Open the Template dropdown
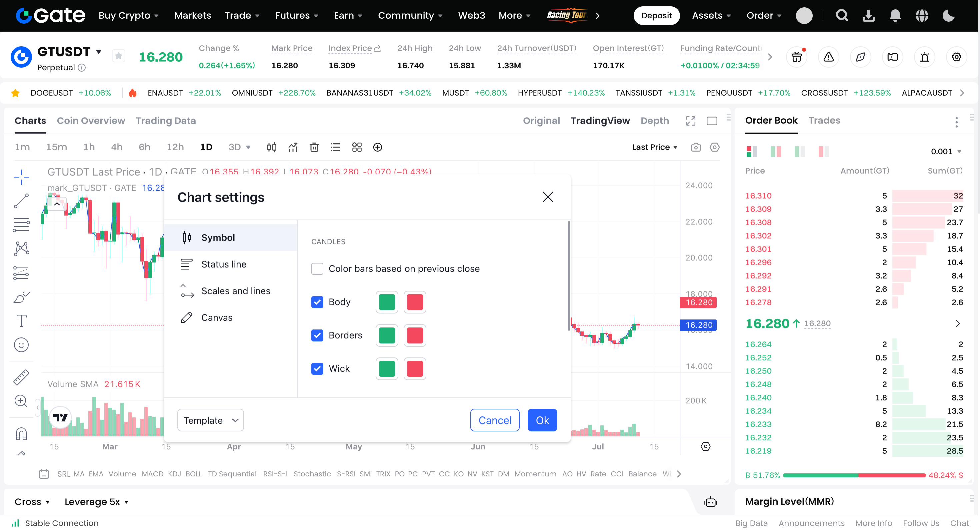 [210, 420]
